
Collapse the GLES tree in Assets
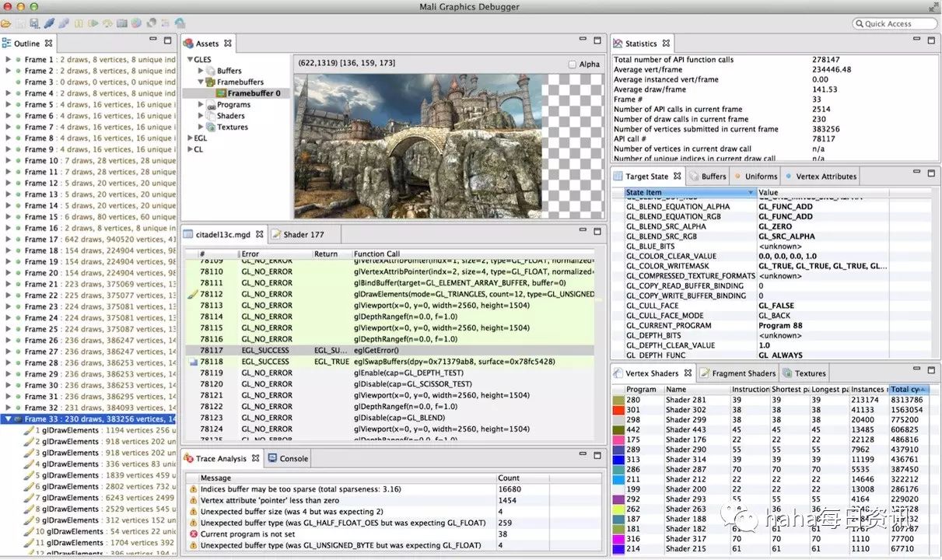coord(189,59)
